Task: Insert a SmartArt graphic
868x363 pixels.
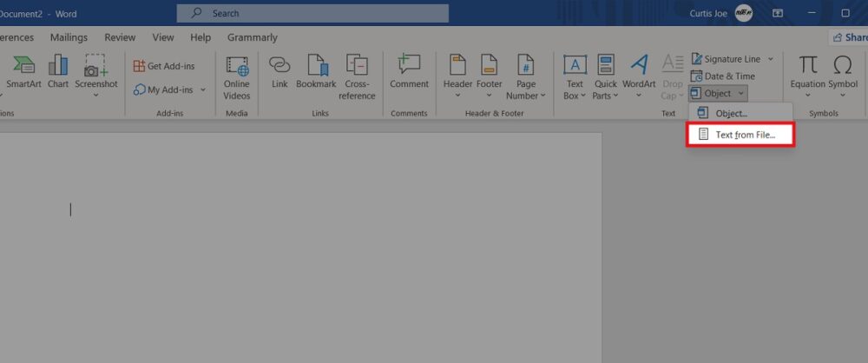Action: pyautogui.click(x=23, y=72)
